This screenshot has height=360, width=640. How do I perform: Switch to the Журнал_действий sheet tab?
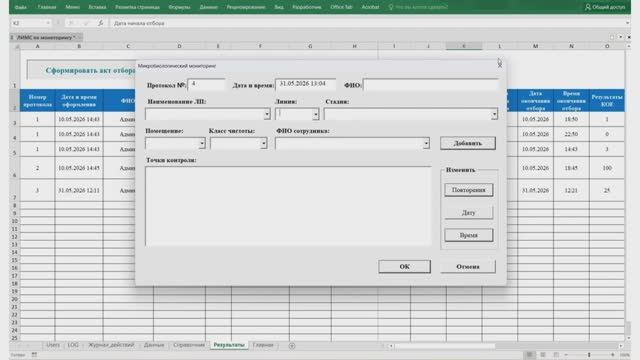click(111, 345)
